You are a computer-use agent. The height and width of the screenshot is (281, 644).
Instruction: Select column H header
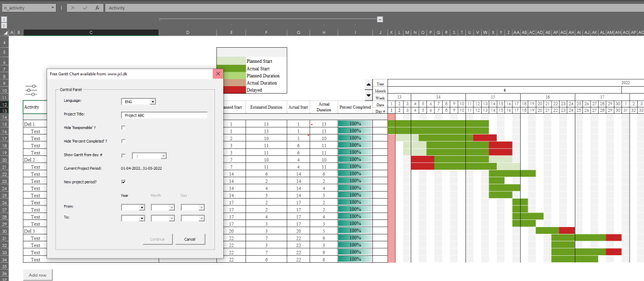tap(324, 33)
